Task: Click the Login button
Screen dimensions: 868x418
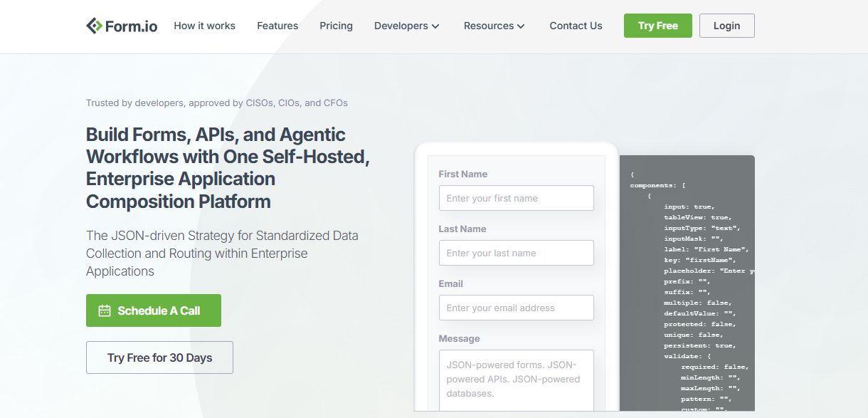Action: tap(726, 26)
